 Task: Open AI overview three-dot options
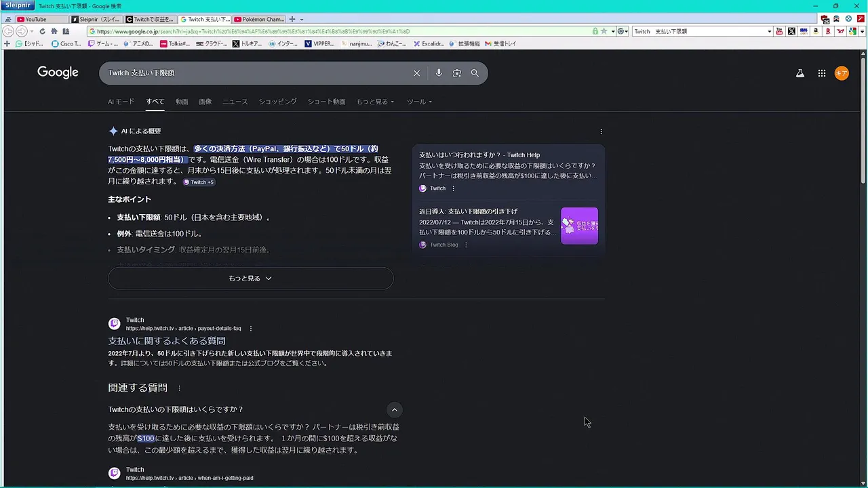pos(601,131)
